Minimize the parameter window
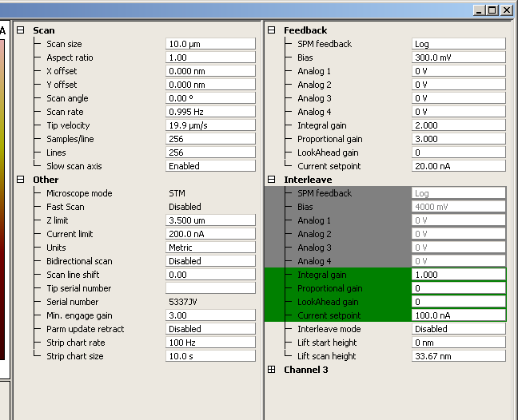This screenshot has width=518, height=420. tap(479, 10)
